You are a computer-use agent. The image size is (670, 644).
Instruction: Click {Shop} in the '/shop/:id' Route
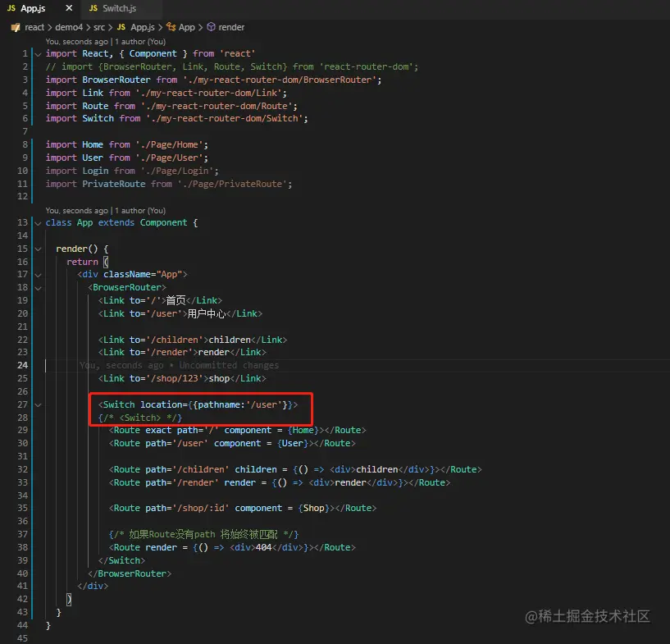pos(313,508)
